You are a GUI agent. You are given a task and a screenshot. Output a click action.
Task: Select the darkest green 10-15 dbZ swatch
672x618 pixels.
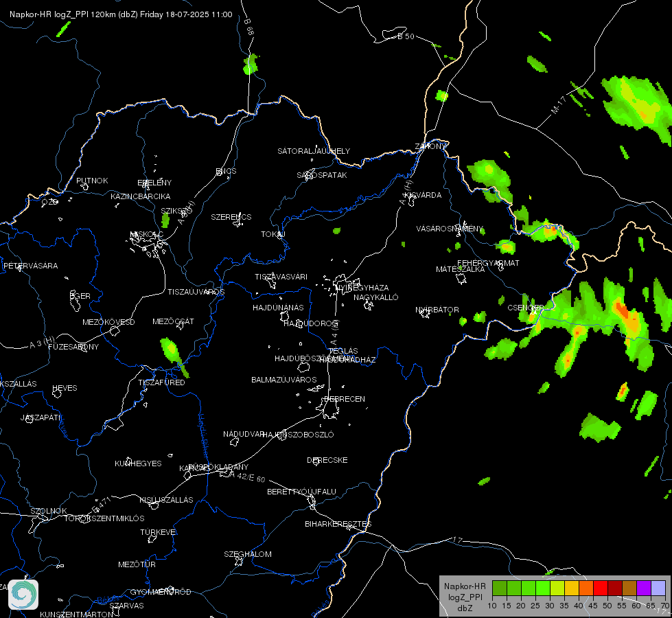500,588
